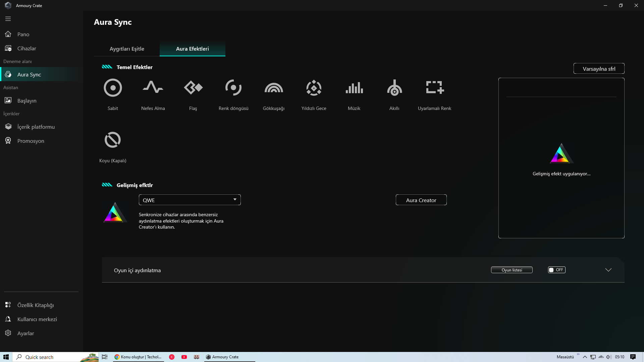The image size is (644, 362).
Task: Apply the Flaş strobing effect
Action: [x=193, y=88]
